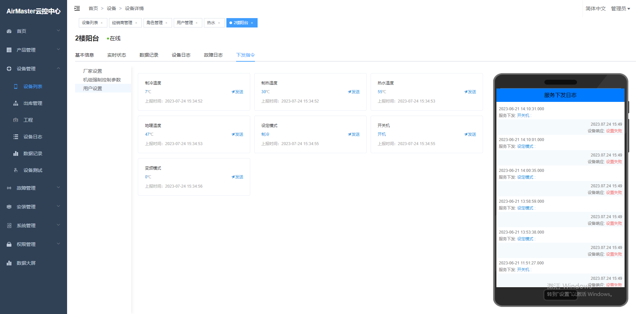This screenshot has width=644, height=314.
Task: Click the 开机 value in 开关机 card
Action: pos(382,134)
